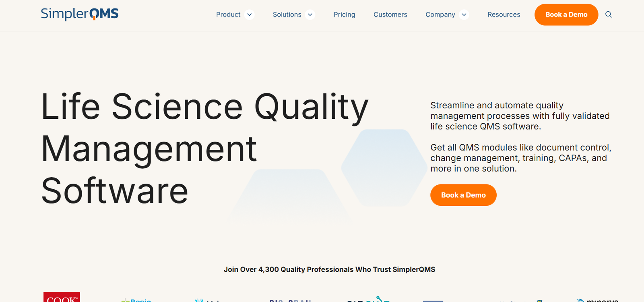Viewport: 644px width, 302px height.
Task: Select the Company menu label
Action: 440,14
